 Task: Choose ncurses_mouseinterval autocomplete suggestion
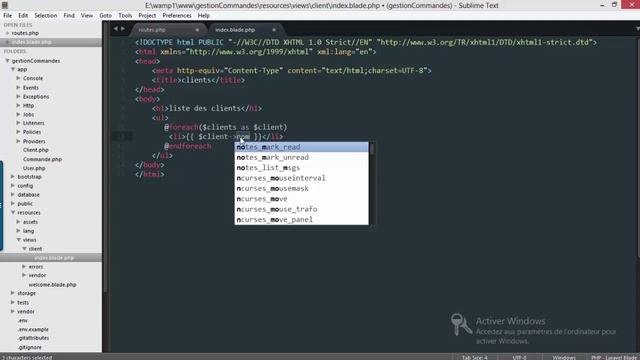coord(302,178)
